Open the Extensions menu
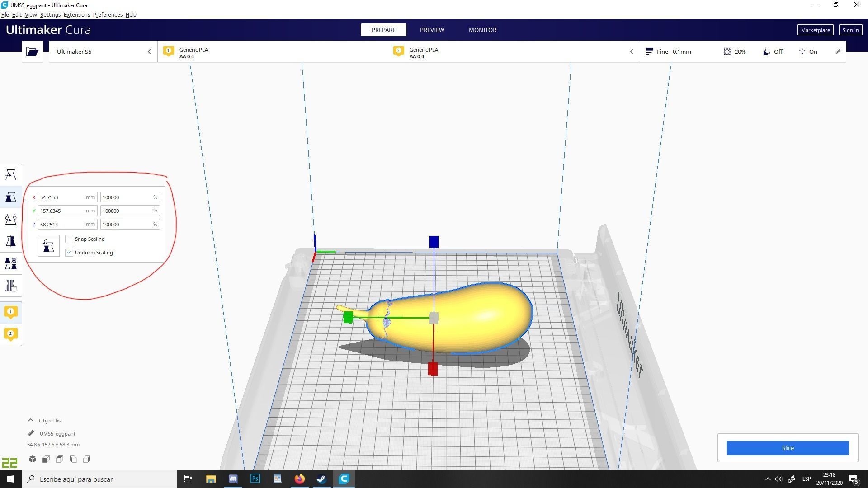 pos(77,15)
